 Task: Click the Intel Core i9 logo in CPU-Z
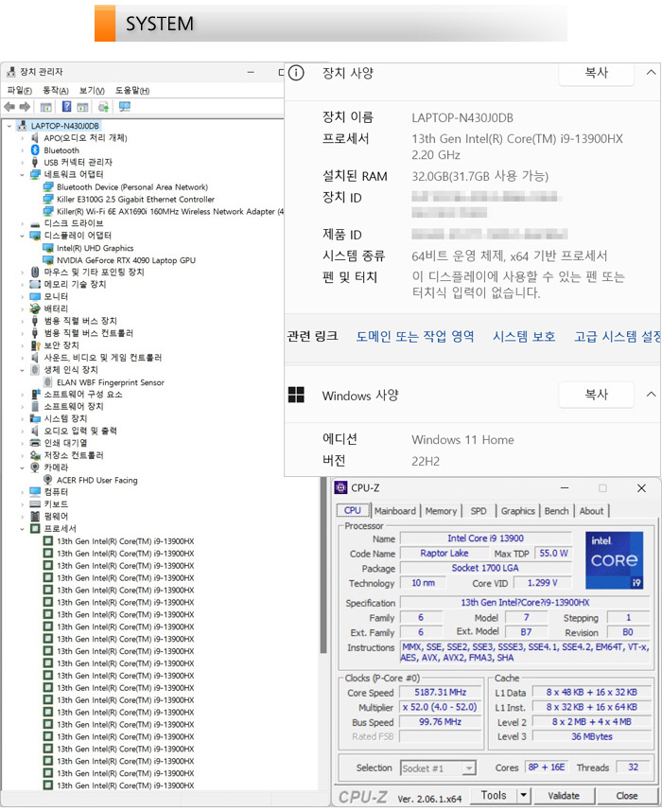pos(614,560)
